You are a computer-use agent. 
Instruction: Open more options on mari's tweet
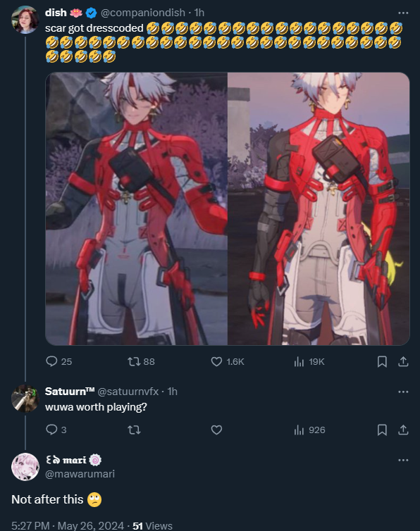coord(403,460)
